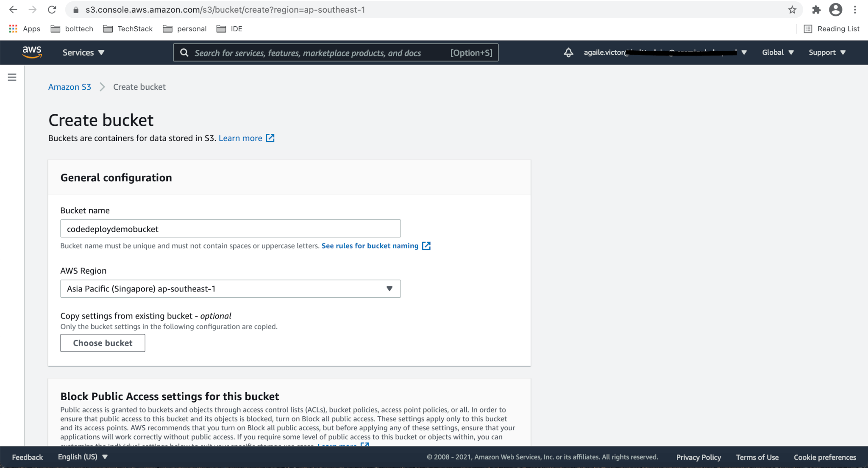Click the browser reload icon
Screen dimensions: 868x468
coord(52,10)
